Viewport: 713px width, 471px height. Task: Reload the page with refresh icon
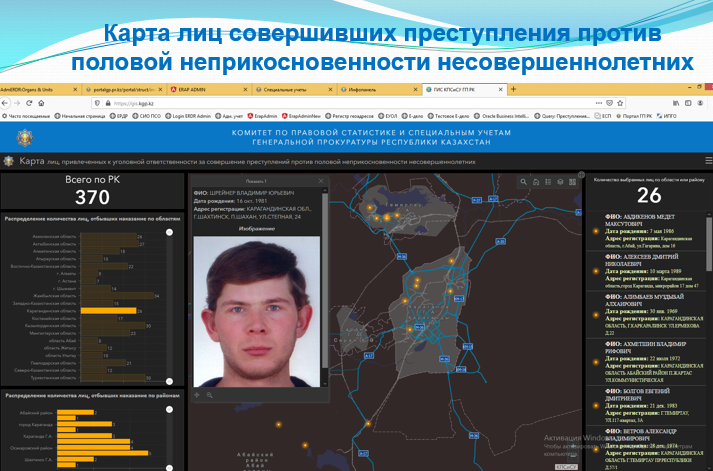click(29, 103)
